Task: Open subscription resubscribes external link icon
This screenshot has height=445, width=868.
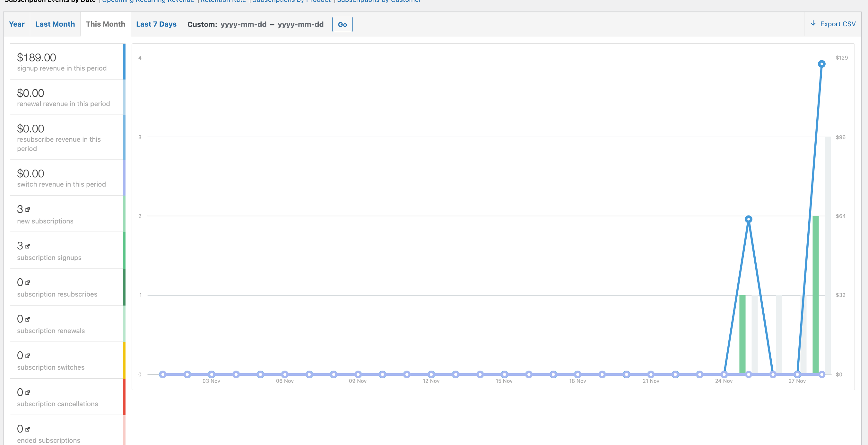Action: [x=28, y=282]
